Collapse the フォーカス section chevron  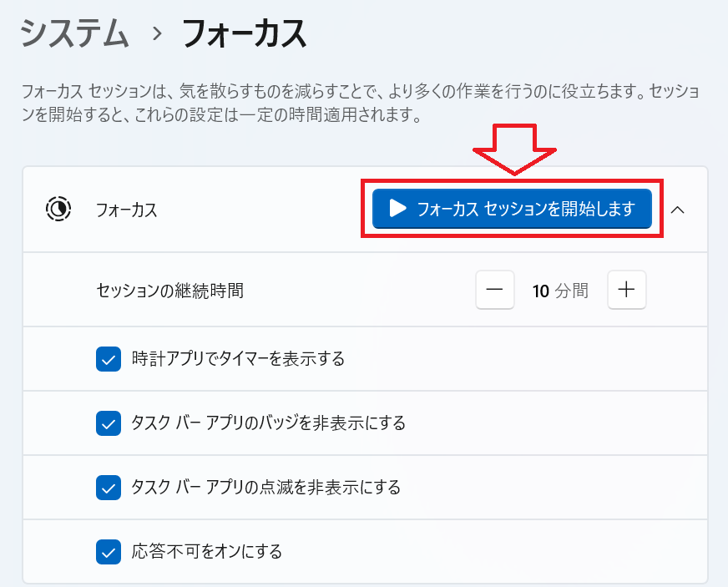[677, 210]
